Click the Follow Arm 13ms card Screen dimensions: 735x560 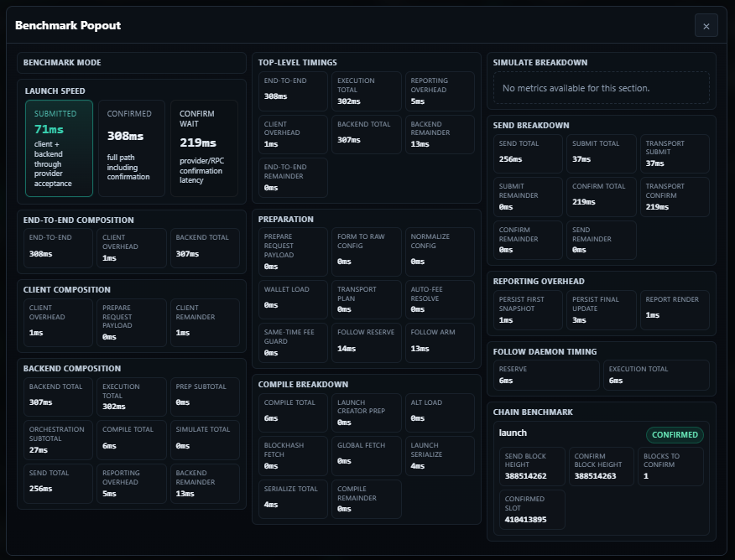click(x=440, y=343)
